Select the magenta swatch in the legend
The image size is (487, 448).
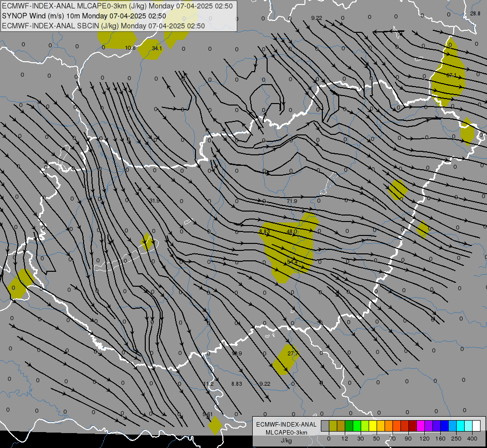(420, 426)
